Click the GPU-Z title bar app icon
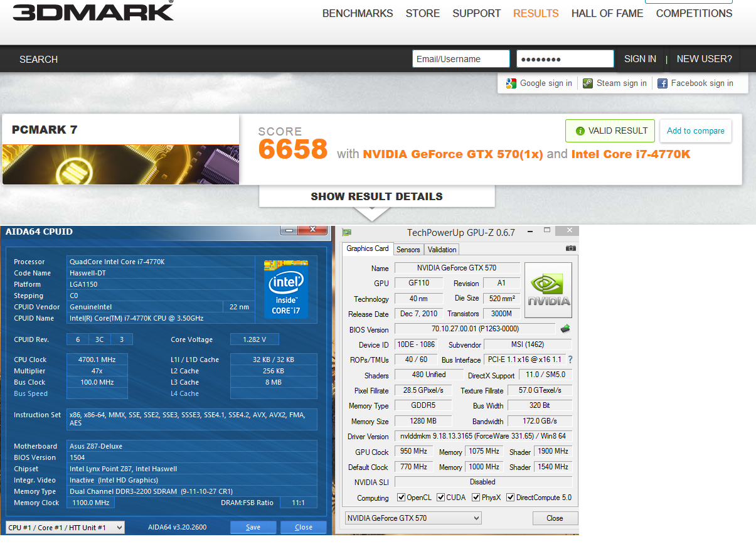Viewport: 756px width, 544px height. 347,233
